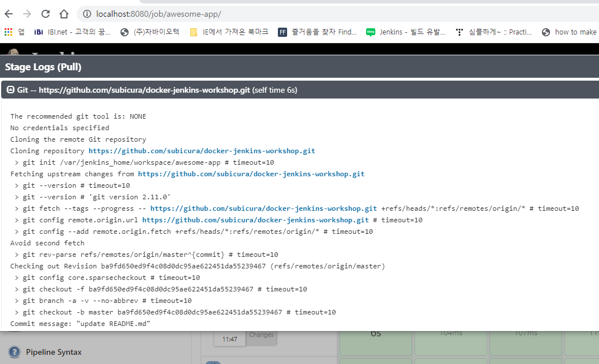
Task: Open the 심플하게 Practi bookmark
Action: pos(493,32)
